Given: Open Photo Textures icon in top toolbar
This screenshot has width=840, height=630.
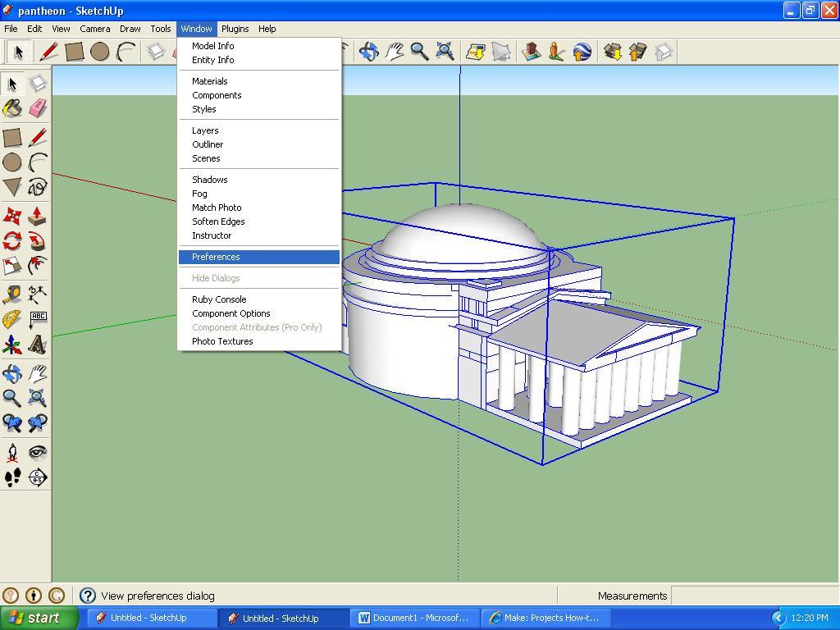Looking at the screenshot, I should (556, 52).
